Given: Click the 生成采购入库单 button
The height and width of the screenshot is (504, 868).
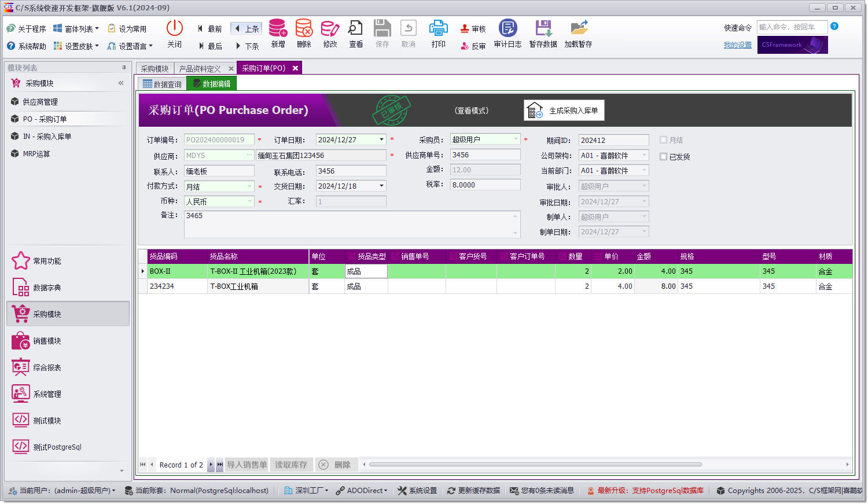Looking at the screenshot, I should pyautogui.click(x=564, y=110).
